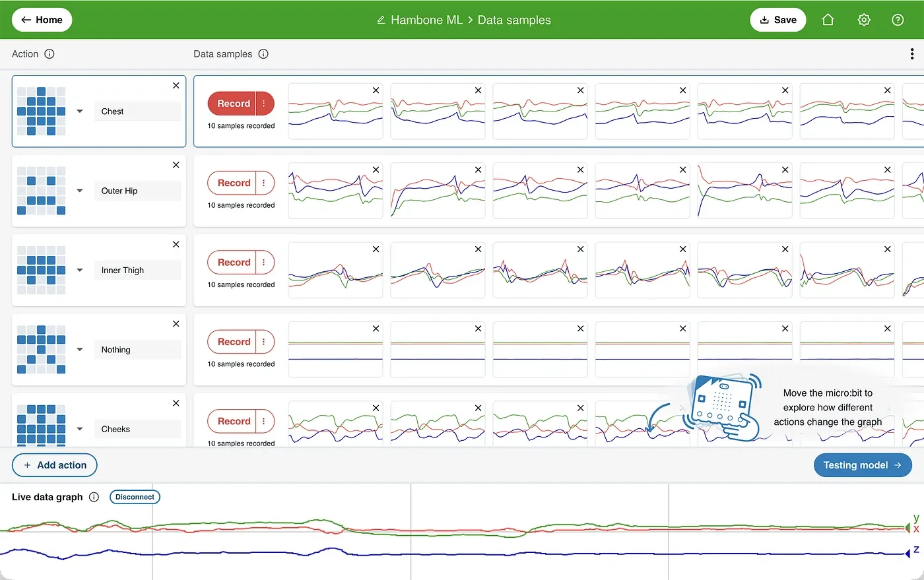Go back with the Home button
The height and width of the screenshot is (580, 924).
point(42,20)
